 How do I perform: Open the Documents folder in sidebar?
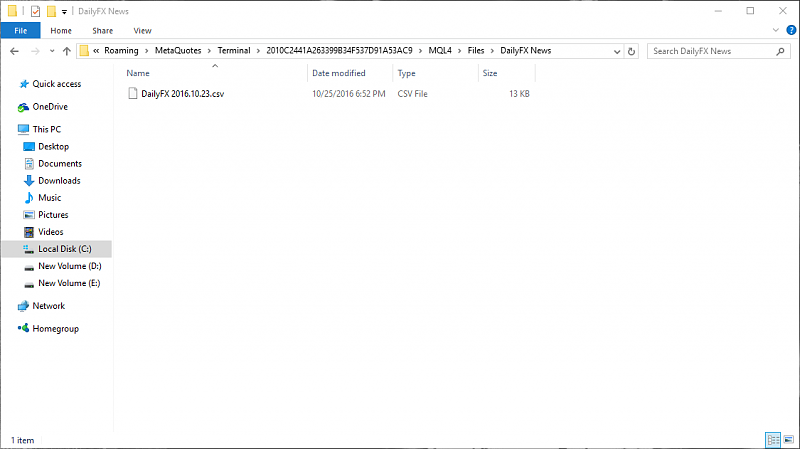point(60,163)
